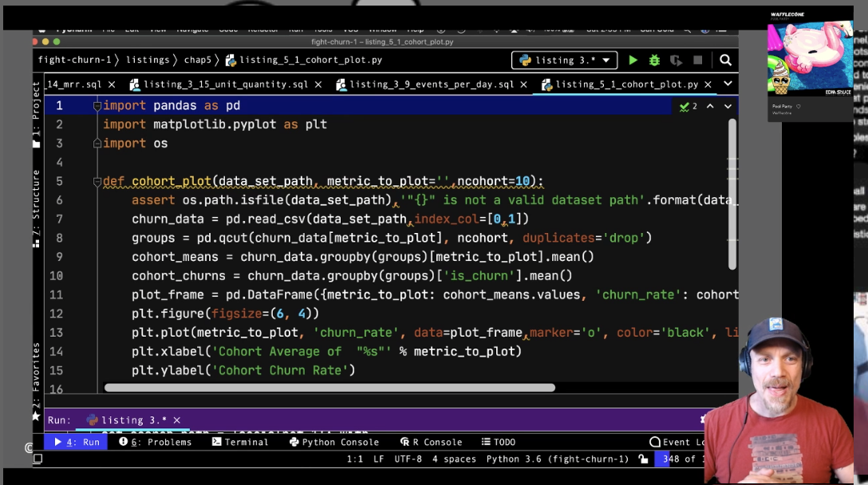
Task: Click the 1:1 caret position indicator
Action: [x=355, y=459]
